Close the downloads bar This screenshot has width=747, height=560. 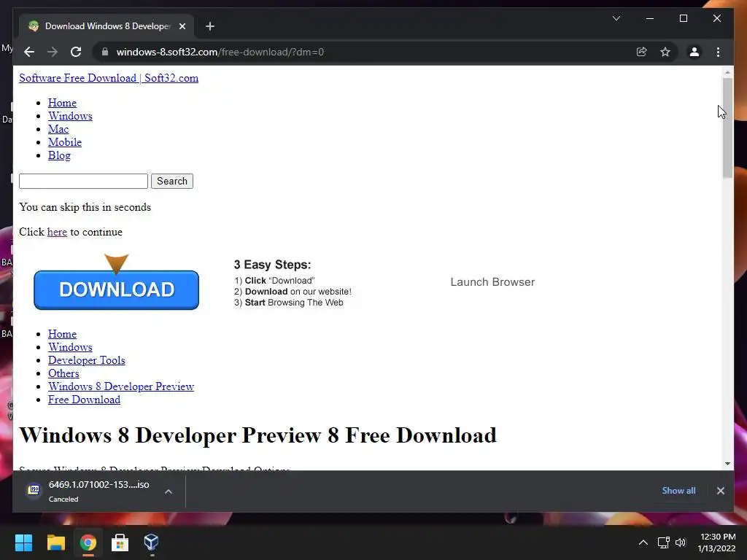[x=720, y=491]
